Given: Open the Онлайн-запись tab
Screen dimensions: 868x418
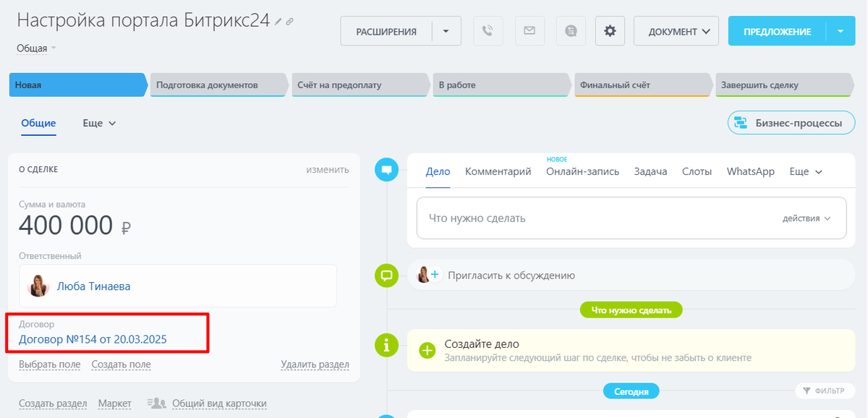Looking at the screenshot, I should pos(583,171).
